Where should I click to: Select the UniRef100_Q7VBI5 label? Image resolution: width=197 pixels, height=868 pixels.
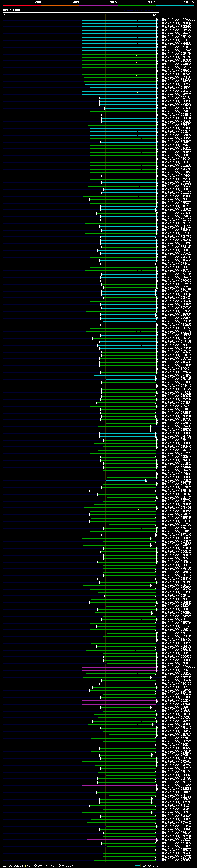pyautogui.click(x=176, y=111)
